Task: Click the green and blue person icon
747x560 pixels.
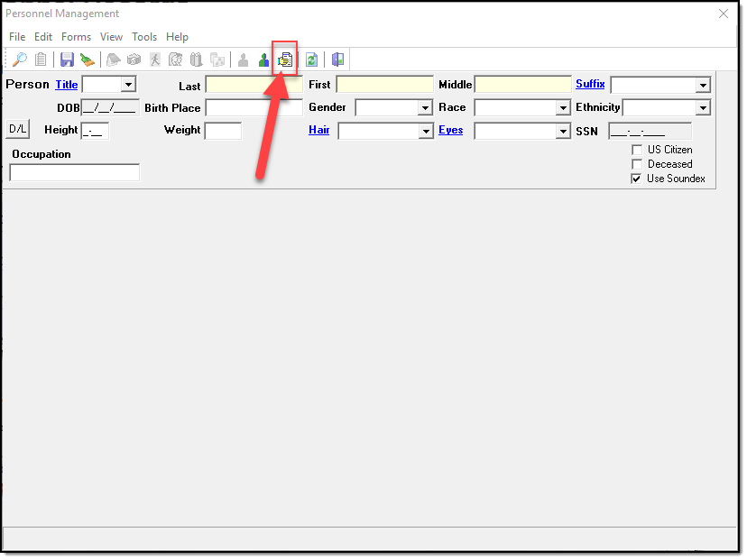Action: (x=263, y=60)
